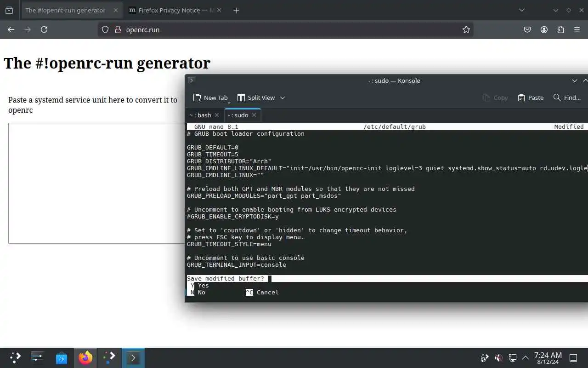
Task: Click the systemd service unit text area
Action: click(96, 183)
